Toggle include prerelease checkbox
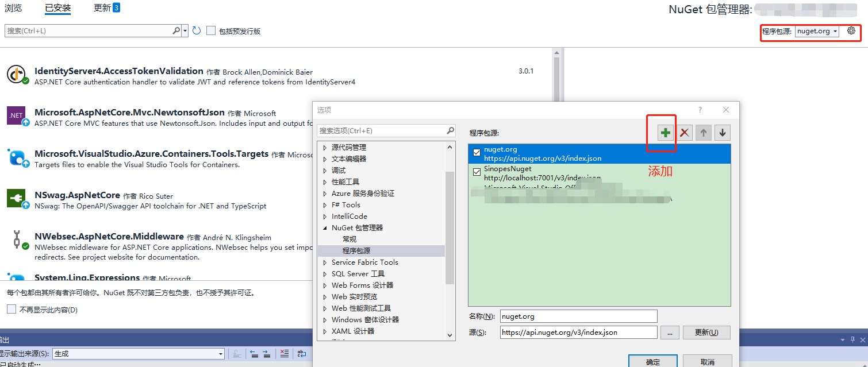The image size is (868, 367). (211, 30)
